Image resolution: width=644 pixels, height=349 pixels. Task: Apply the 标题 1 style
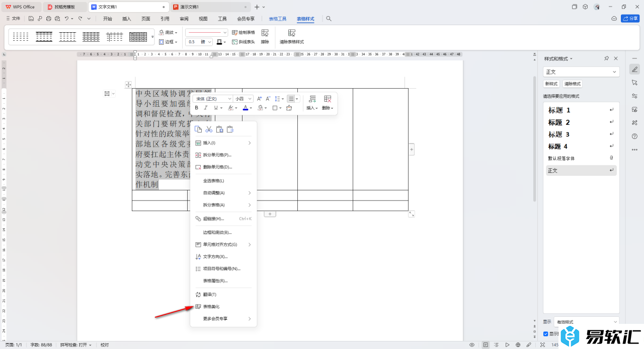tap(581, 110)
